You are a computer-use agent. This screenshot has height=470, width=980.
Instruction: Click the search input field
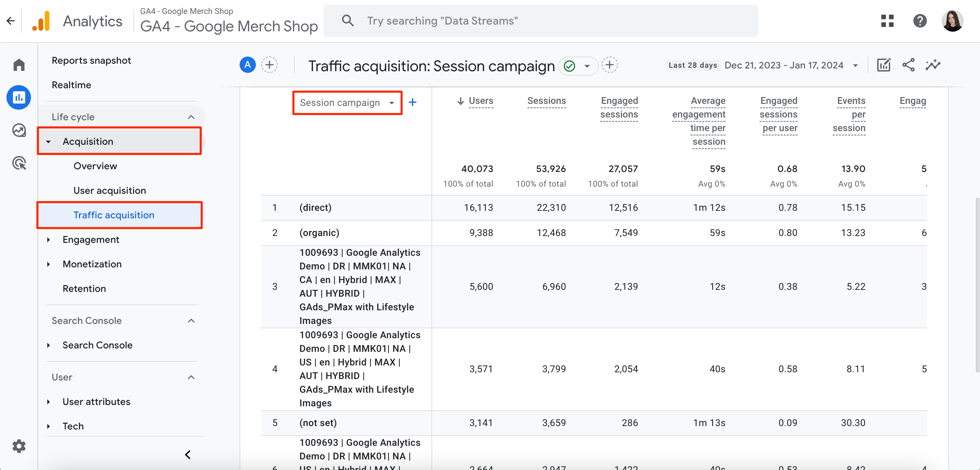click(x=540, y=20)
